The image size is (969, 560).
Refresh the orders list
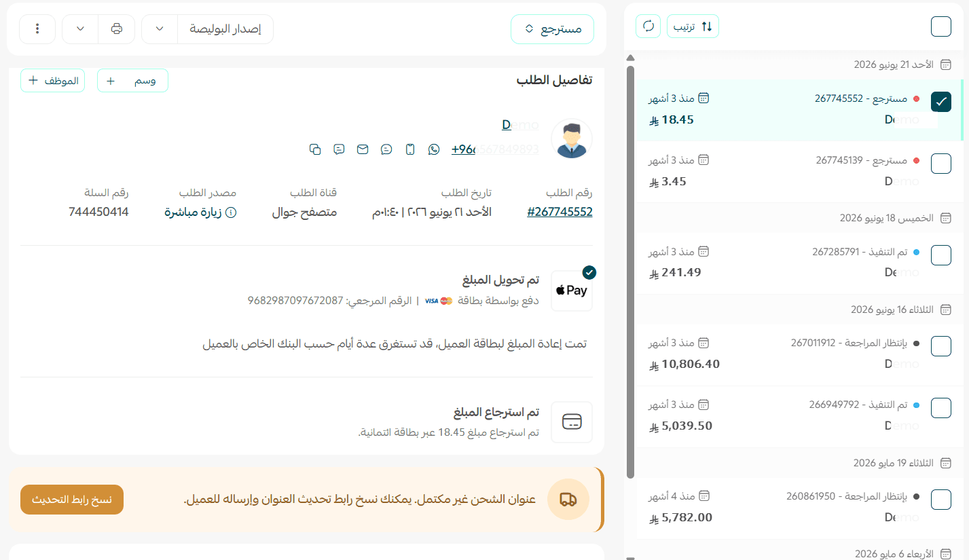click(x=648, y=26)
